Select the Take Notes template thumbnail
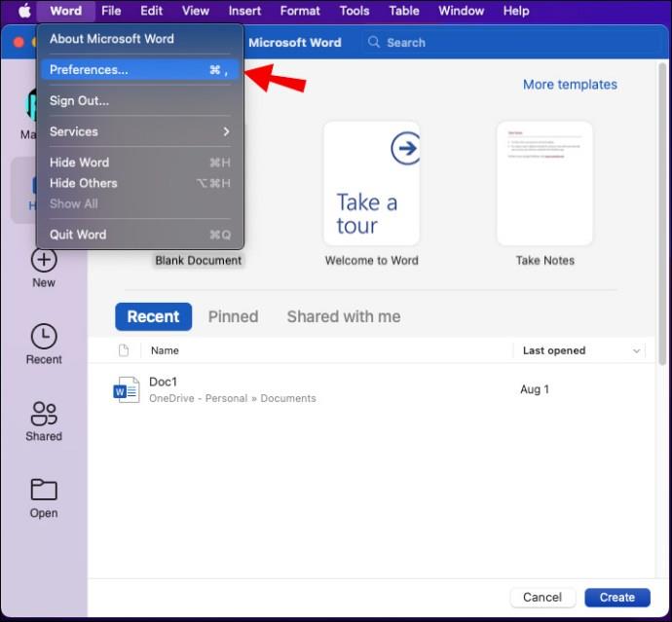Image resolution: width=672 pixels, height=622 pixels. pyautogui.click(x=544, y=184)
